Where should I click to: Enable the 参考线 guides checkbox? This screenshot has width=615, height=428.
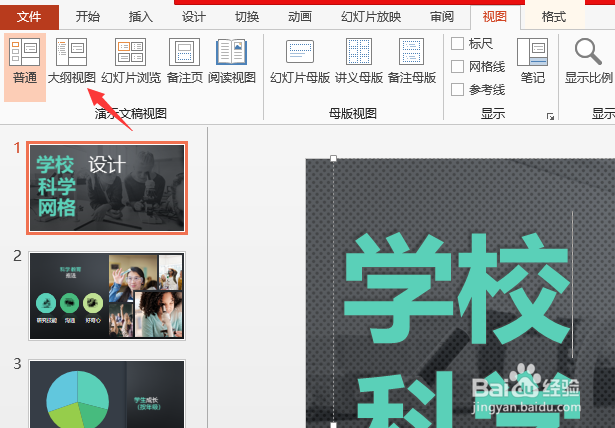[457, 89]
